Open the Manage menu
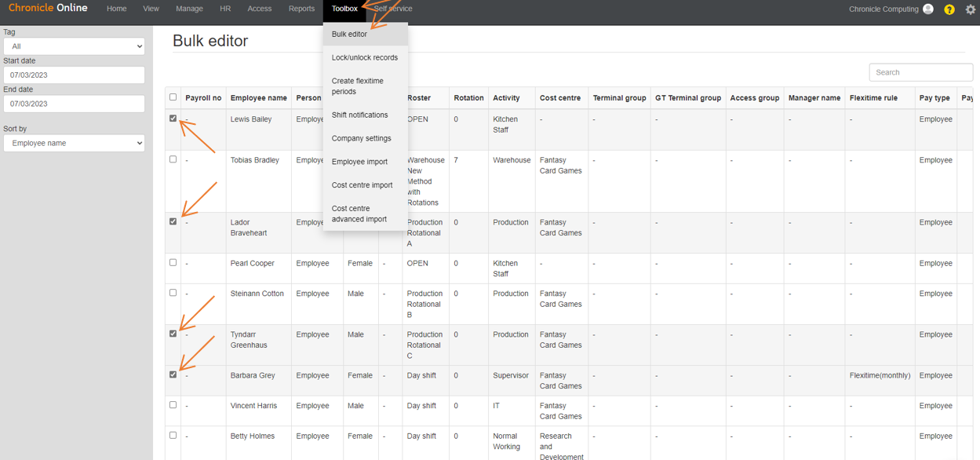Screen dimensions: 980x460 coord(189,9)
